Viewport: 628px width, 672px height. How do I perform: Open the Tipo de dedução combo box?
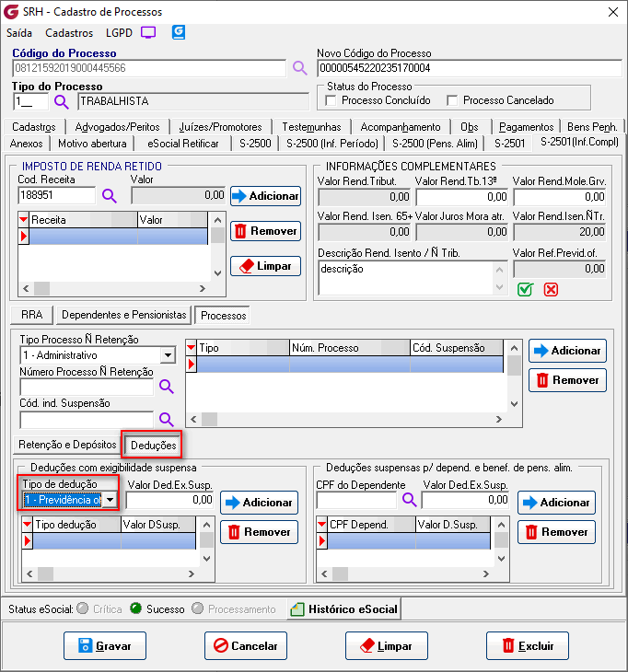tap(110, 500)
